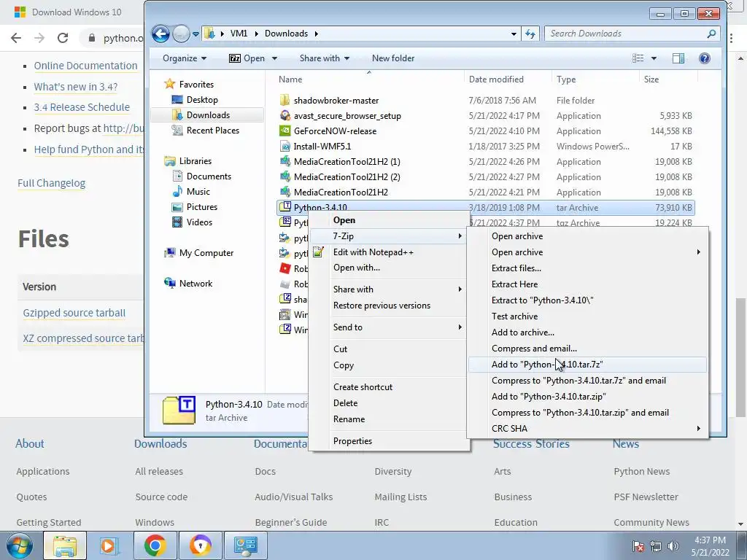Select the GeForceNOW-release file icon
Screen dimensions: 747x560
285,131
